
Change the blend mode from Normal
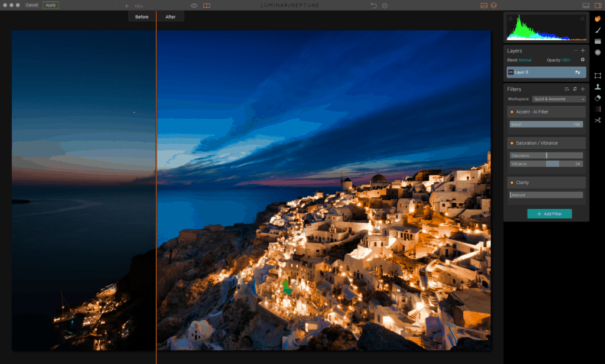(x=526, y=60)
